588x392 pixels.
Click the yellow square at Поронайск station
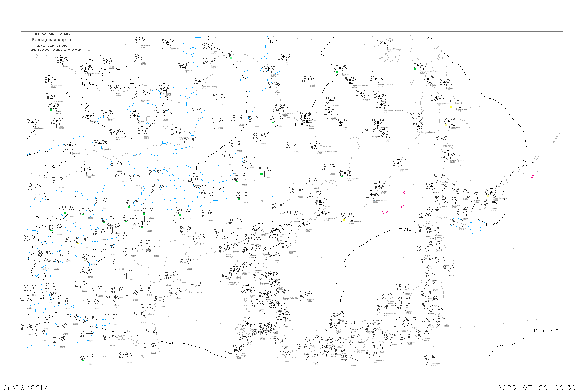click(445, 125)
